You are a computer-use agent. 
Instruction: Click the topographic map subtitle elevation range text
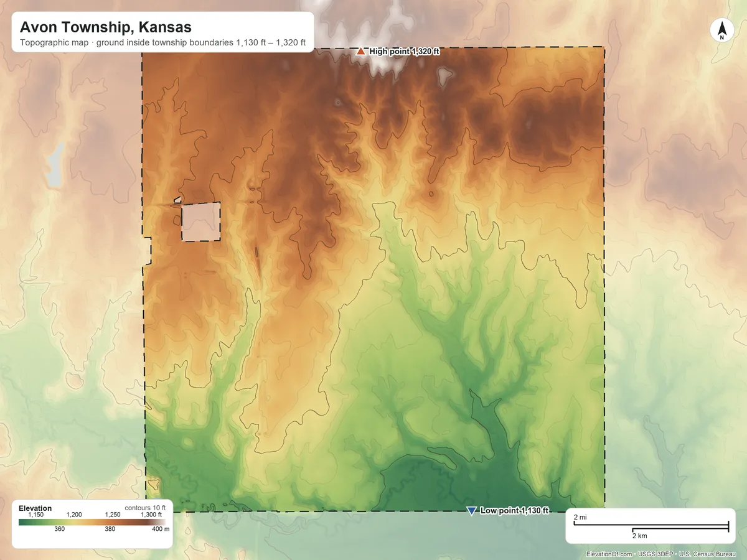click(x=163, y=44)
